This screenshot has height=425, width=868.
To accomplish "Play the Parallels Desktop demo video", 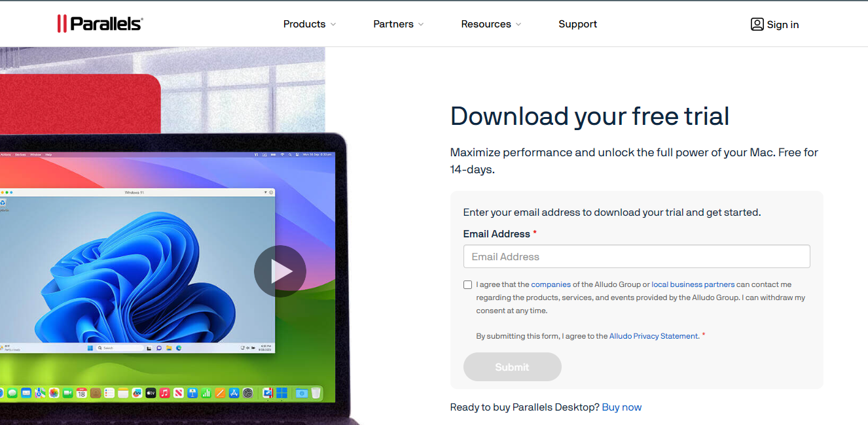I will tap(280, 271).
